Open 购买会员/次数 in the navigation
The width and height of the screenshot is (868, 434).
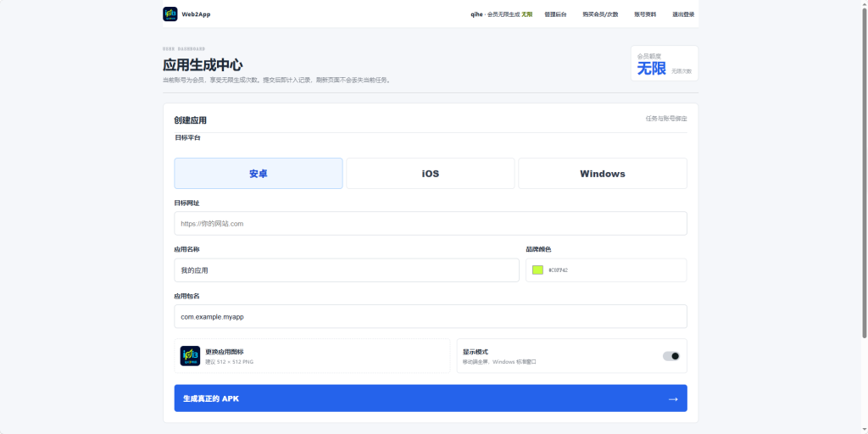[601, 14]
